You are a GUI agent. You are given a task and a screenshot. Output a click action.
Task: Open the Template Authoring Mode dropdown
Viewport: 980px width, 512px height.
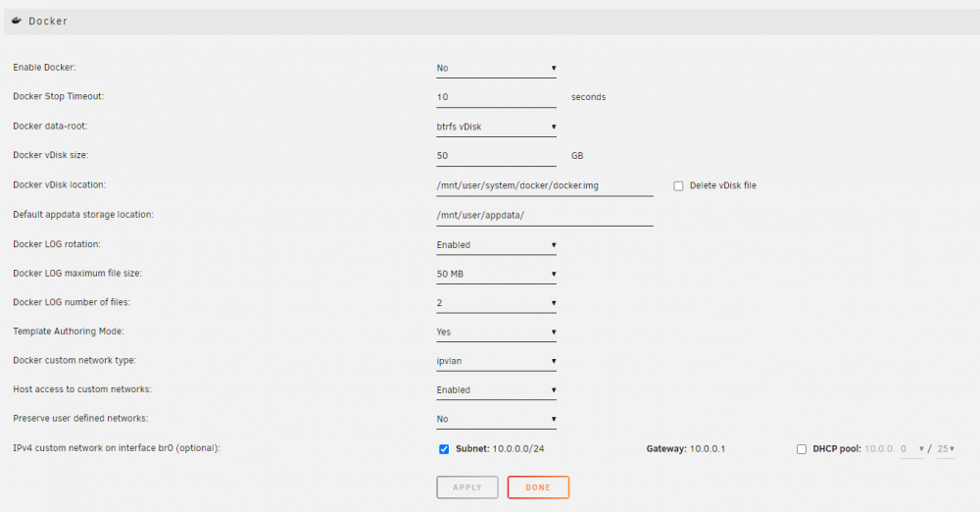(496, 333)
